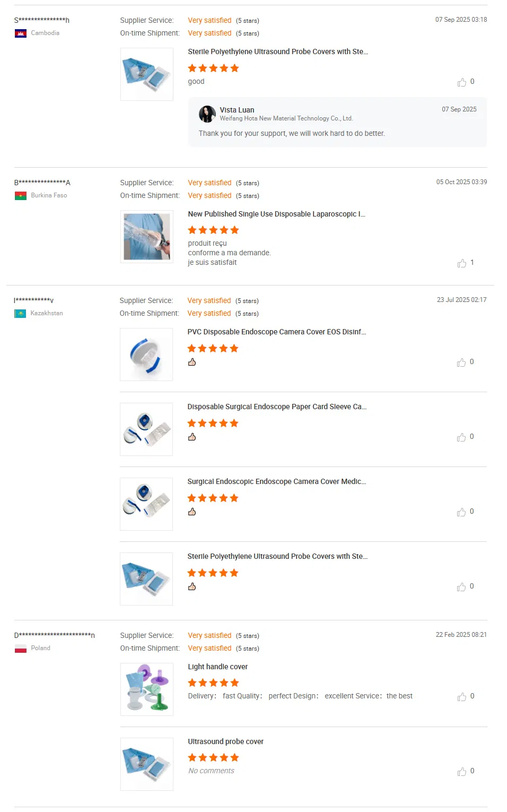Open PVC Disposable Endoscope Camera Cover link
This screenshot has height=812, width=507.
(276, 332)
